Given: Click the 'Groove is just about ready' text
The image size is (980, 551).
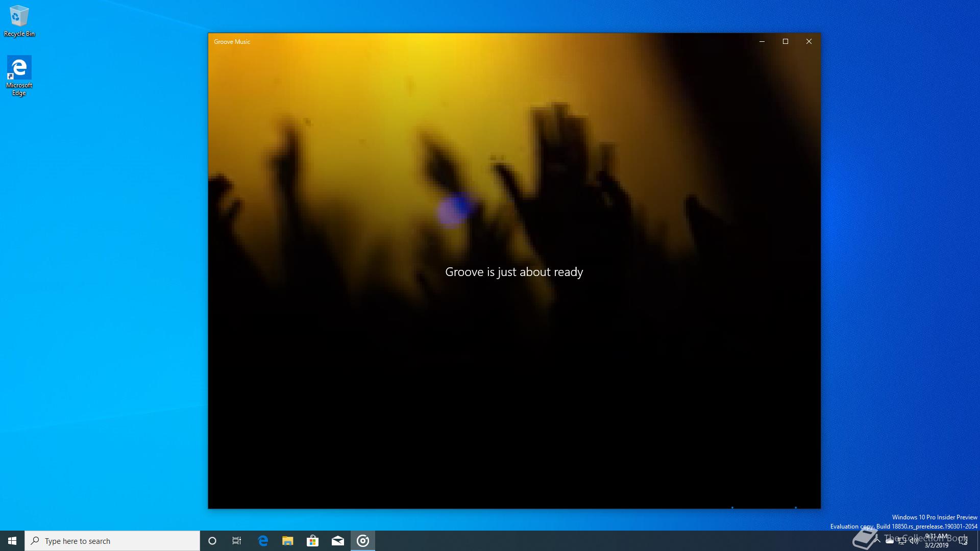Looking at the screenshot, I should pyautogui.click(x=514, y=272).
